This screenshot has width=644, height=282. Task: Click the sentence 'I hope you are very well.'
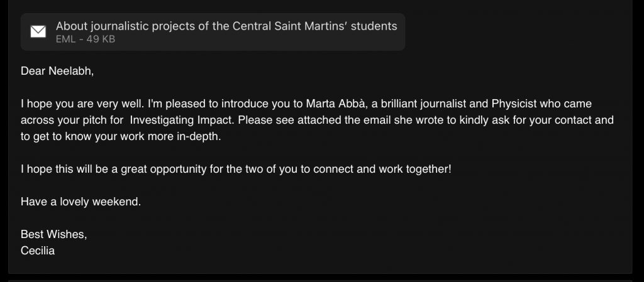(x=82, y=104)
